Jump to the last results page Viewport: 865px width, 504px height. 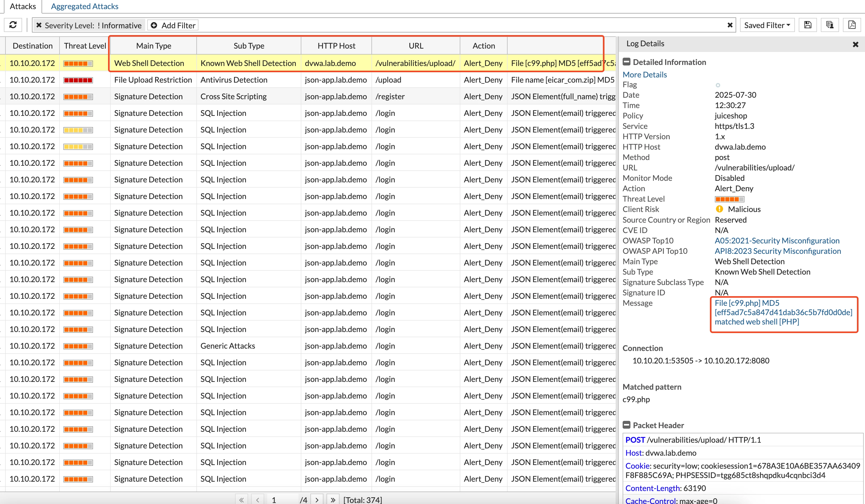click(333, 500)
